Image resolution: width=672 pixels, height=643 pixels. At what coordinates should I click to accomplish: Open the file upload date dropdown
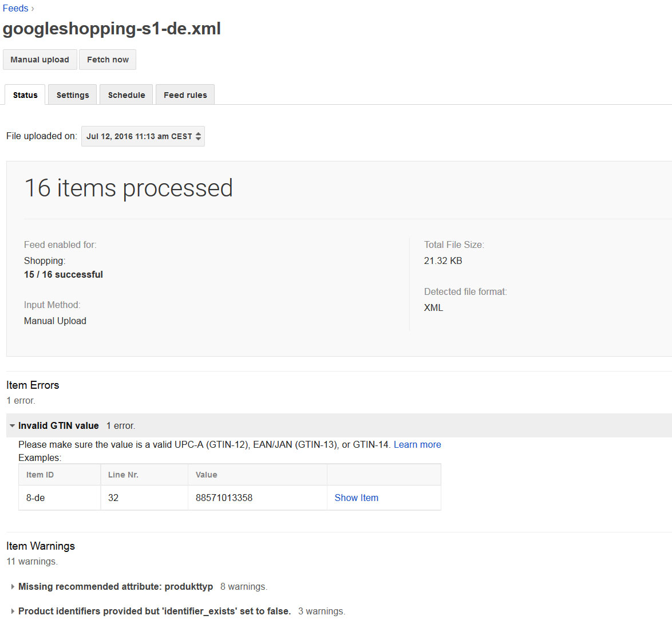click(143, 136)
